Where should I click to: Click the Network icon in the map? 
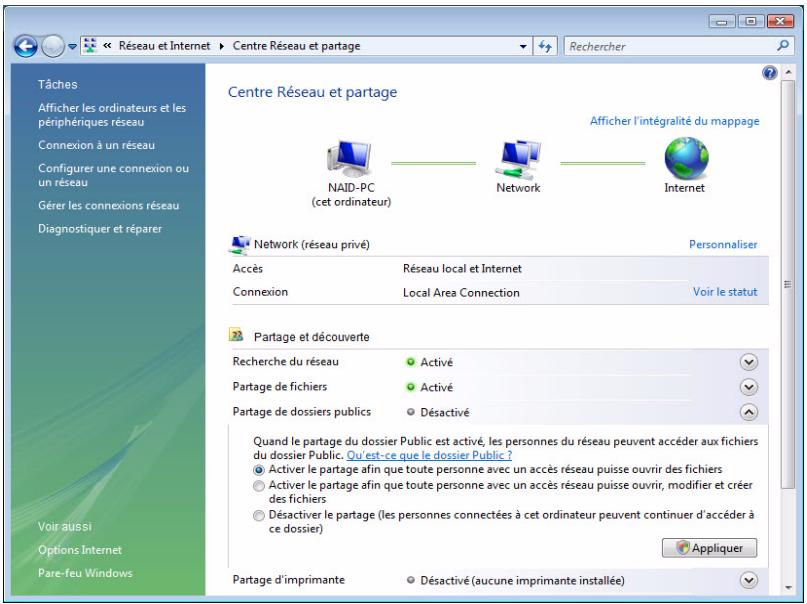[518, 159]
